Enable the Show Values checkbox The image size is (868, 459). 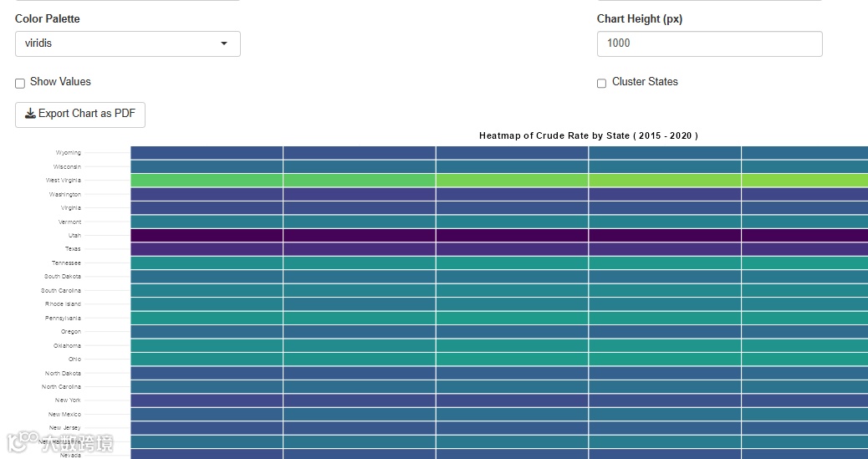(20, 83)
